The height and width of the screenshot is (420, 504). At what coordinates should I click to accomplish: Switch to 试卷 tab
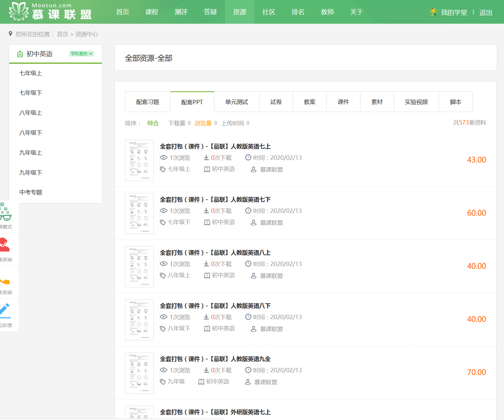click(276, 102)
